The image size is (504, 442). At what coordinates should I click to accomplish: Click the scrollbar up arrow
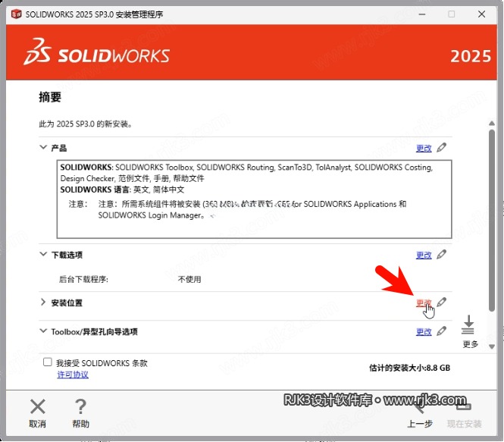point(491,124)
